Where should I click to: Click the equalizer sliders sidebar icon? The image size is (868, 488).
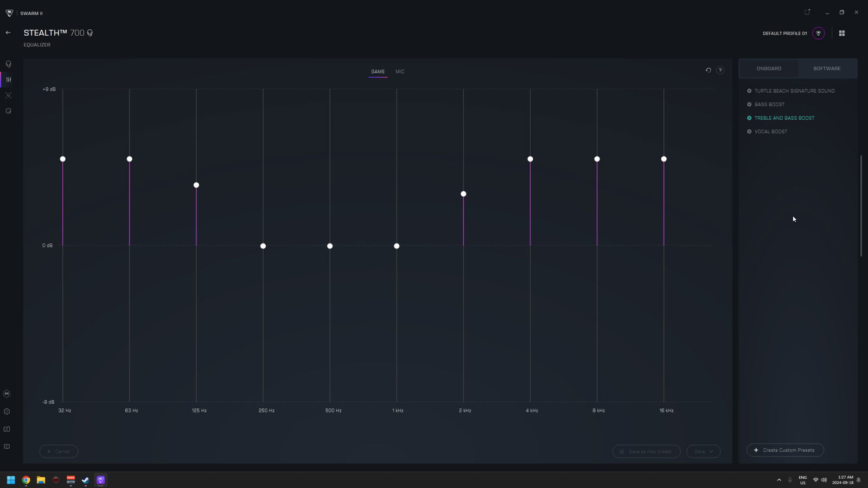click(8, 80)
